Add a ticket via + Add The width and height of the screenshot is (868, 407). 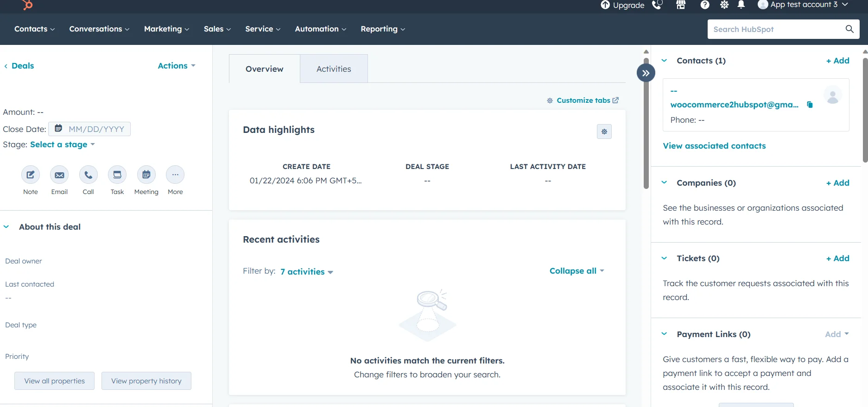pyautogui.click(x=838, y=258)
